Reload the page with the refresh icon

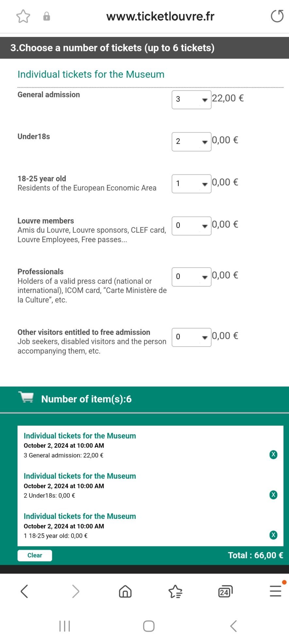[277, 16]
